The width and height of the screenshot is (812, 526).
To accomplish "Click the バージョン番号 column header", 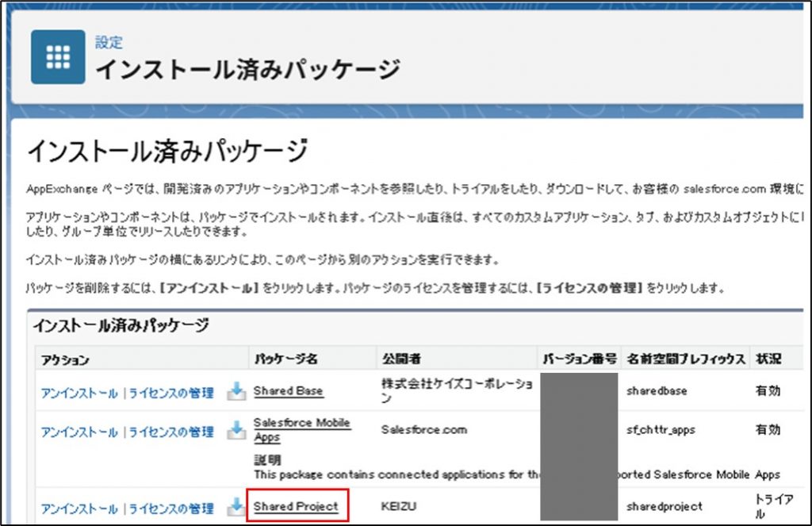I will [x=580, y=359].
